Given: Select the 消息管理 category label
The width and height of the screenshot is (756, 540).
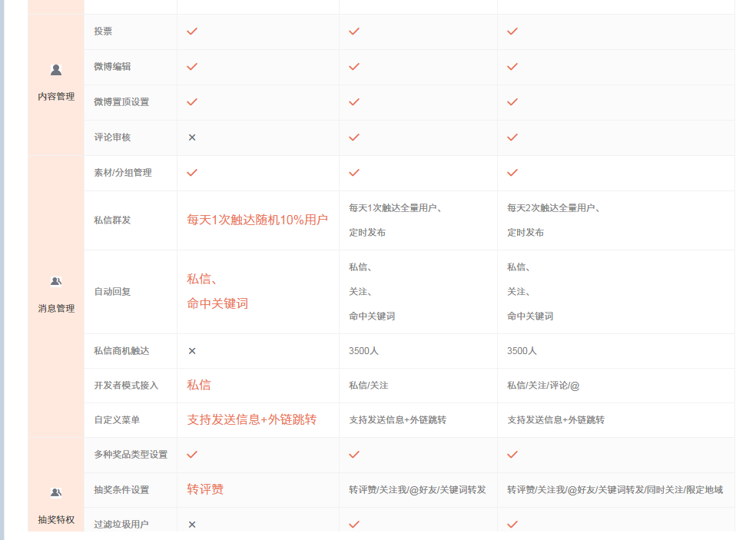Looking at the screenshot, I should [56, 309].
